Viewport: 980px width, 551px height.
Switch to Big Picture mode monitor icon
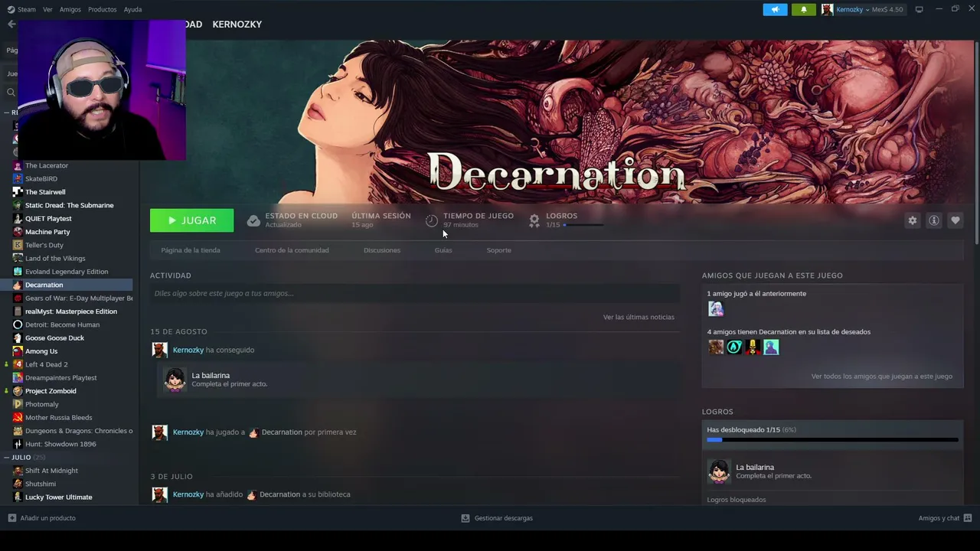(x=919, y=9)
